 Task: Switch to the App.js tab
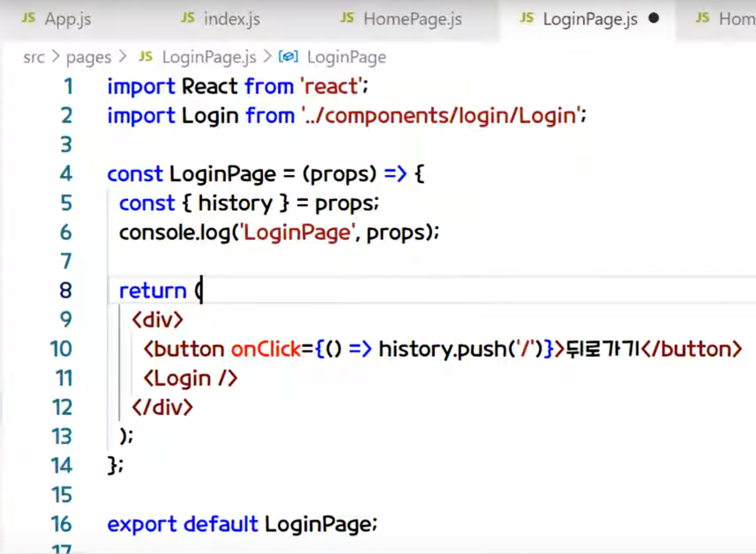[x=68, y=19]
